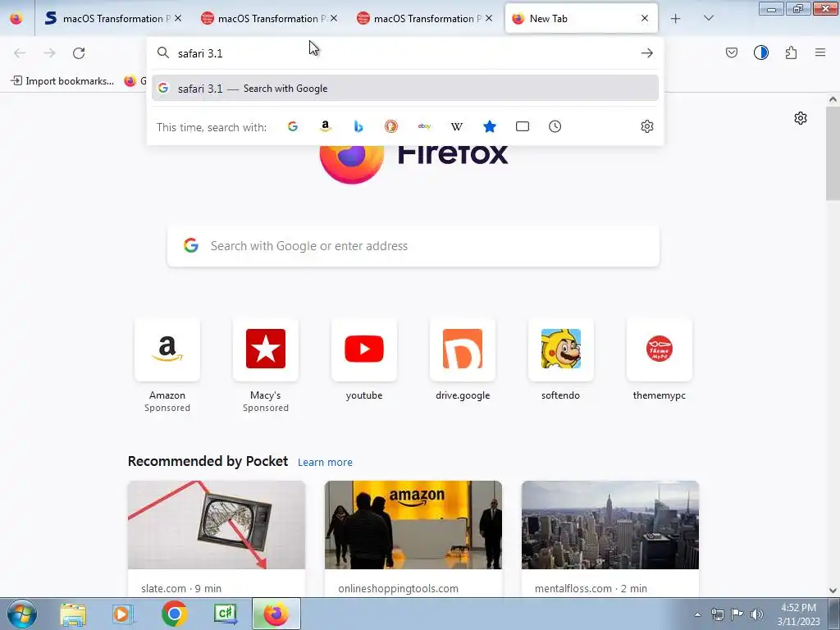Viewport: 840px width, 630px height.
Task: Search this time with Bing
Action: (358, 126)
